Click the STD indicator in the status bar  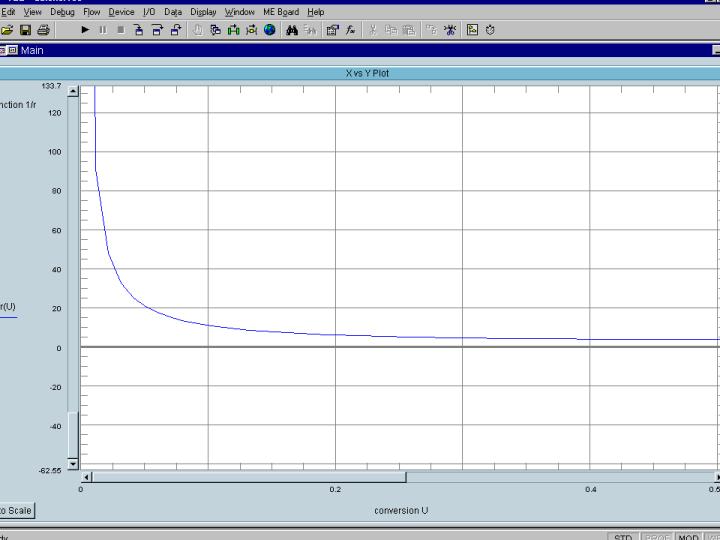[623, 537]
